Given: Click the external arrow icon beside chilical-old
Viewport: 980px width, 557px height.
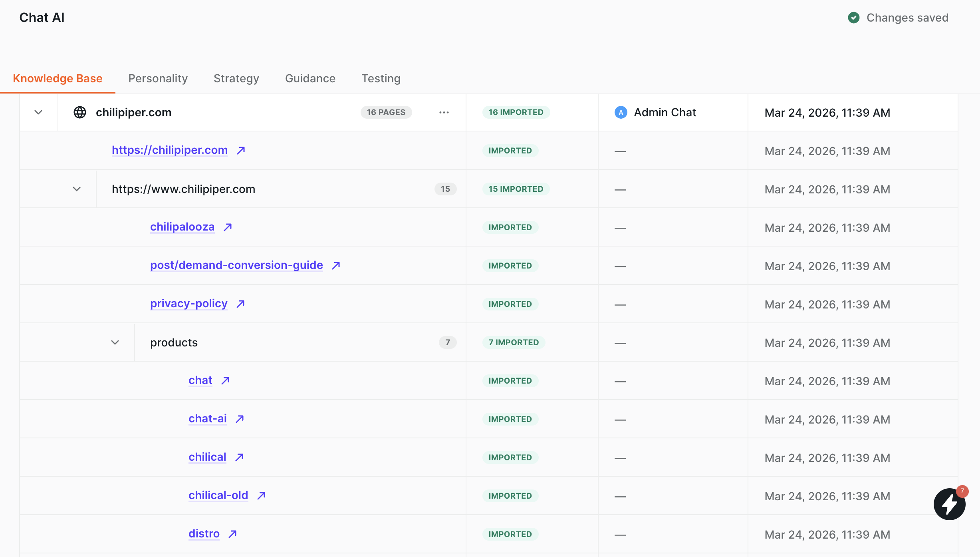Looking at the screenshot, I should [x=261, y=496].
